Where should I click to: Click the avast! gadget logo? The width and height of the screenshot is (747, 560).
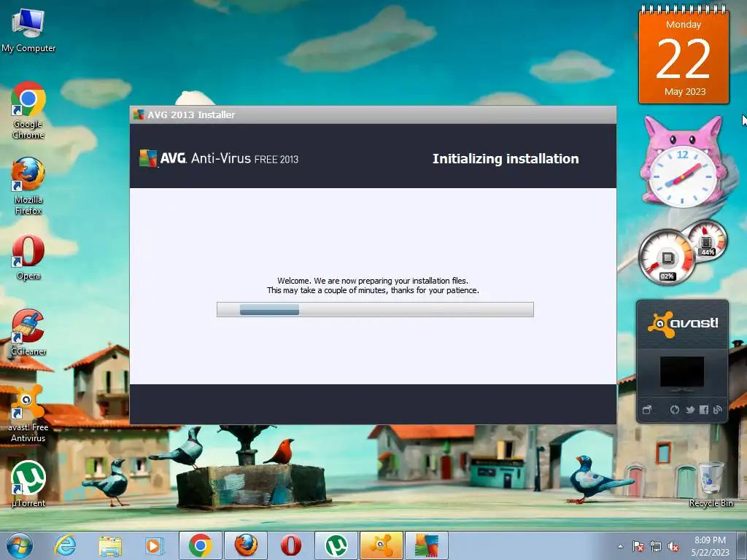[x=683, y=324]
